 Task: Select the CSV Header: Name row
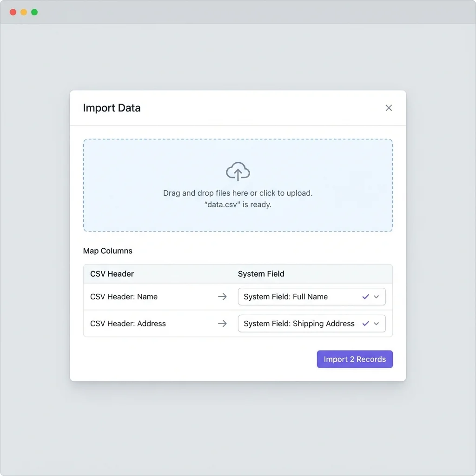[124, 297]
